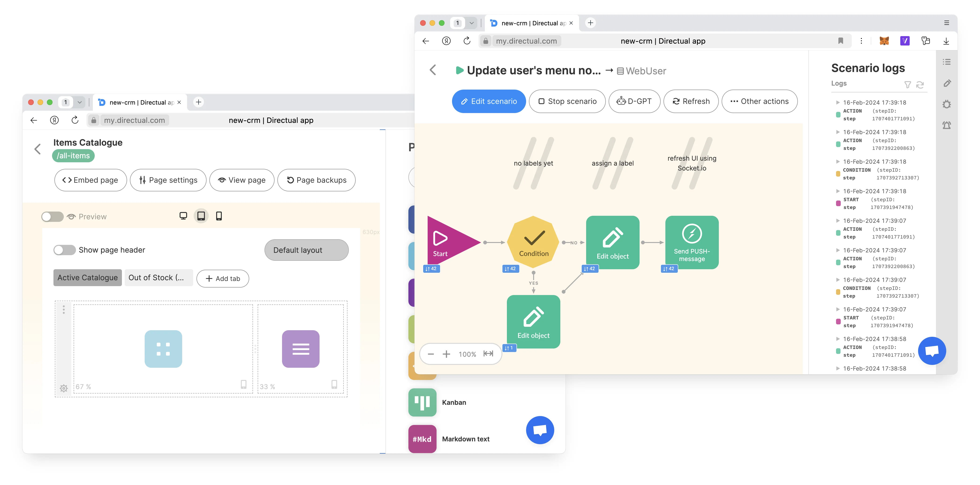Switch to phone preview device
This screenshot has height=485, width=980.
click(x=219, y=216)
